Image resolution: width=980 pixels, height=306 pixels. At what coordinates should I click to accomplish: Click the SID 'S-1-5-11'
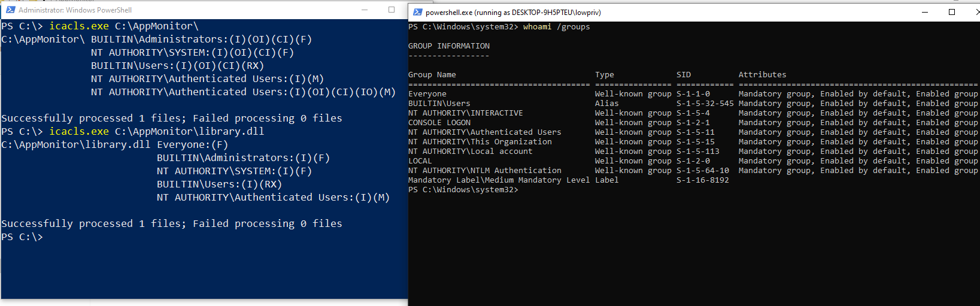696,132
